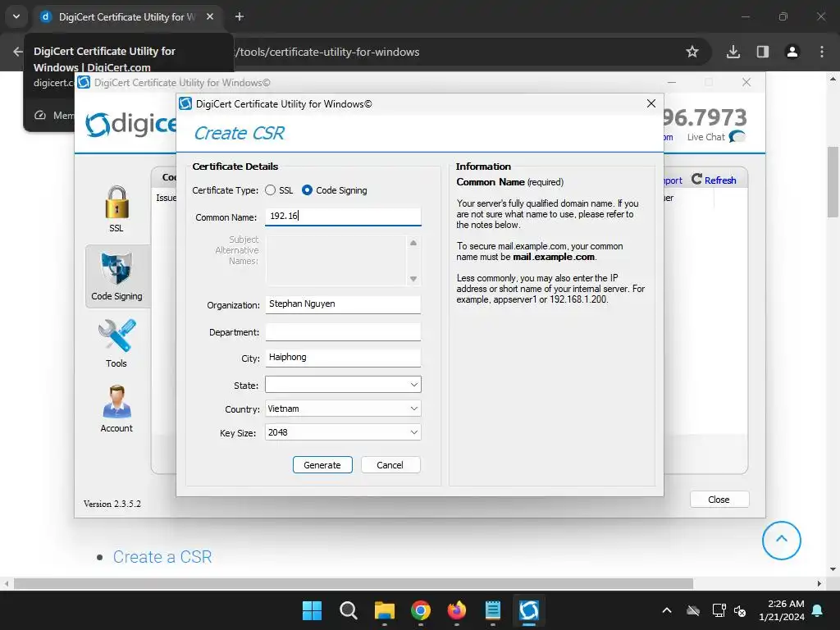
Task: Click the Common Name input field
Action: point(343,216)
